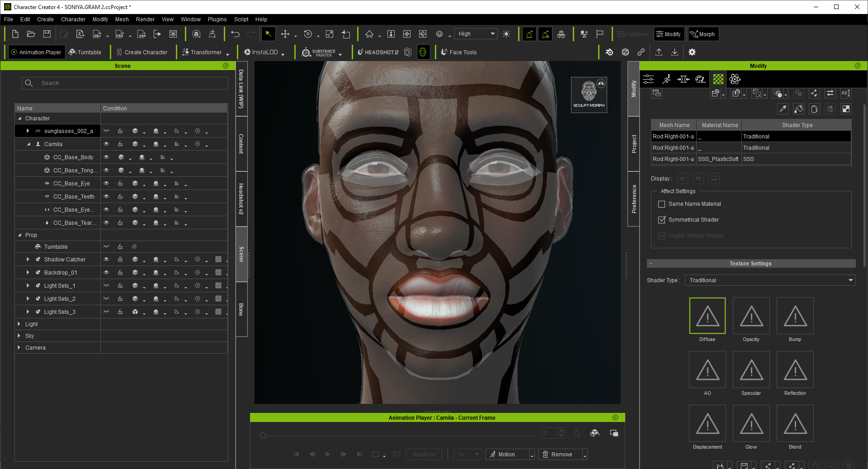The image size is (868, 469).
Task: Click the Turntable toolbar button
Action: [x=85, y=52]
